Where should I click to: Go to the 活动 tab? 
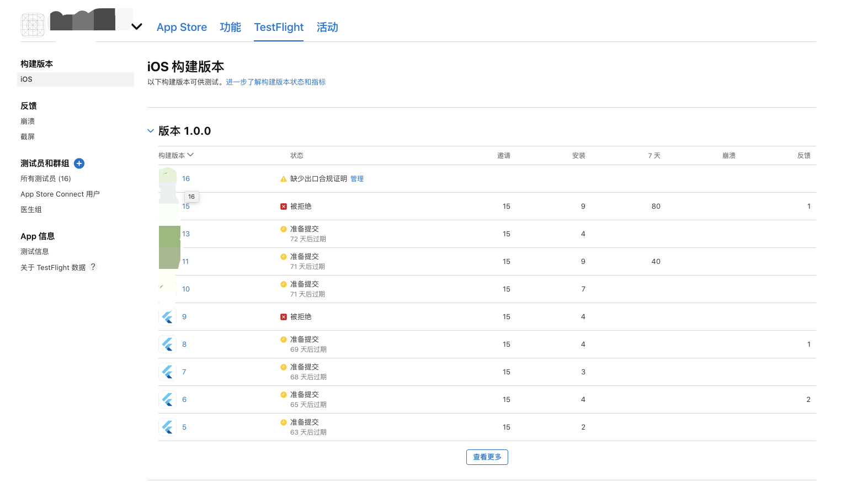(x=327, y=27)
